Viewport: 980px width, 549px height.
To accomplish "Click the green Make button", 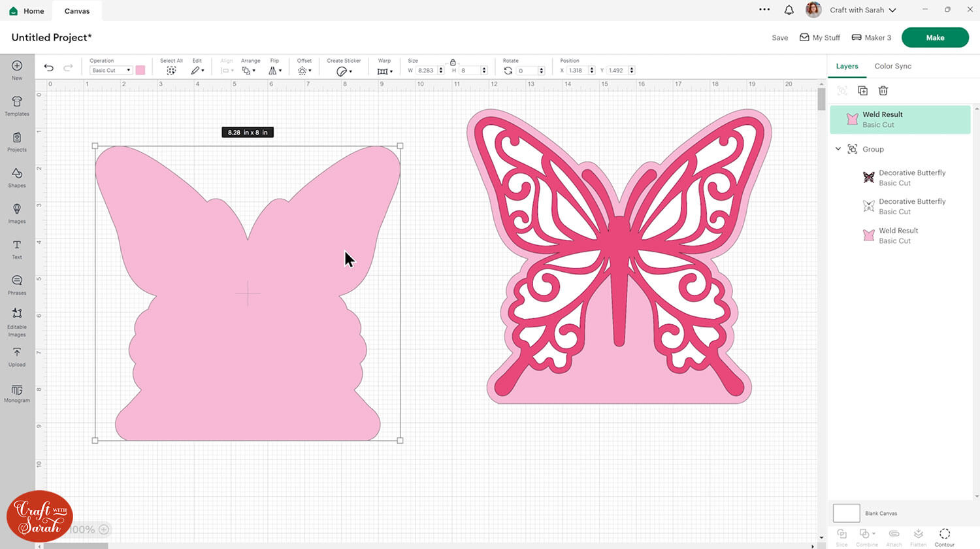I will [x=935, y=37].
